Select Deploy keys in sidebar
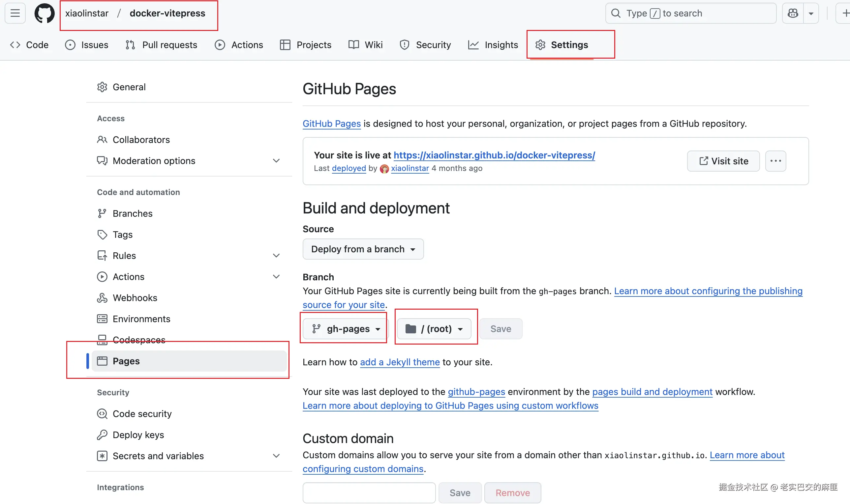The image size is (850, 504). pos(138,435)
